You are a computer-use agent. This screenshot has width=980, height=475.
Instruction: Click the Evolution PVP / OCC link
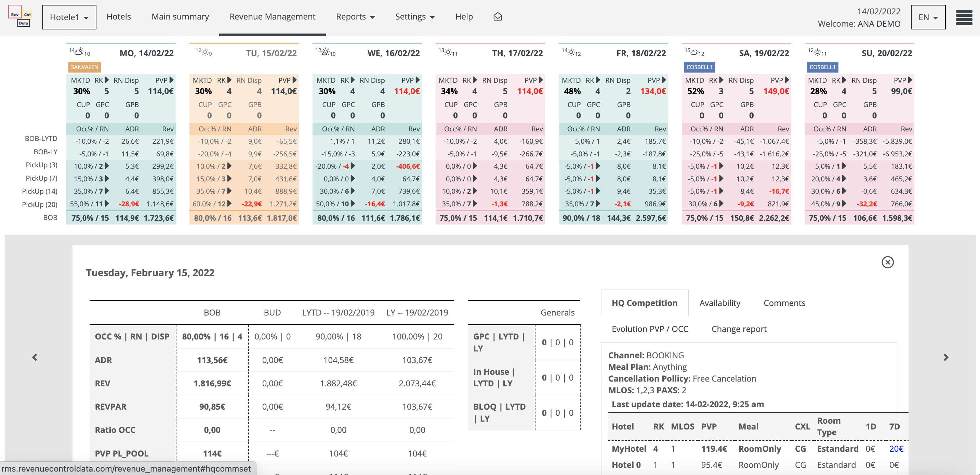click(649, 329)
